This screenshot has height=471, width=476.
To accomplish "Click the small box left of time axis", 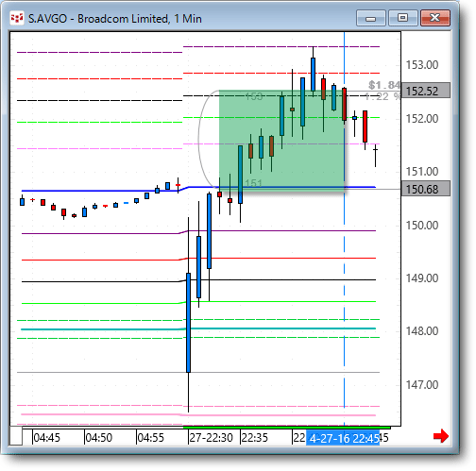I will click(15, 436).
